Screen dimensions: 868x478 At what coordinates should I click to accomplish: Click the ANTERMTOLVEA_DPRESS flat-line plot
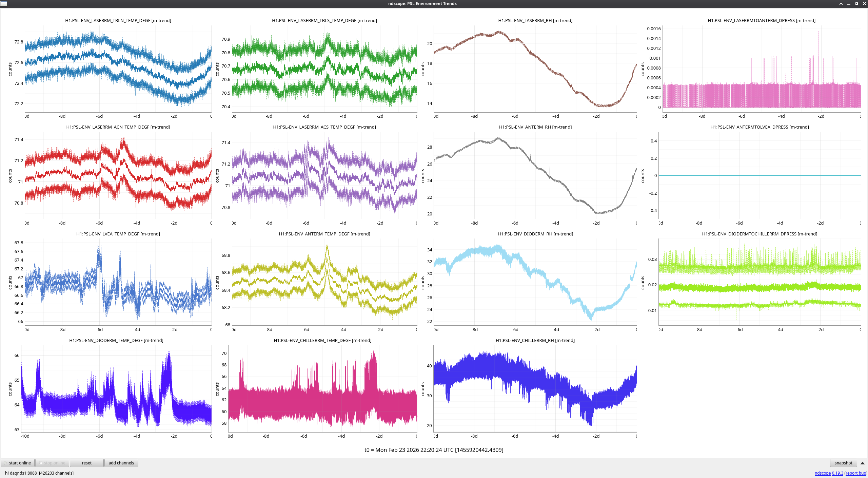759,175
